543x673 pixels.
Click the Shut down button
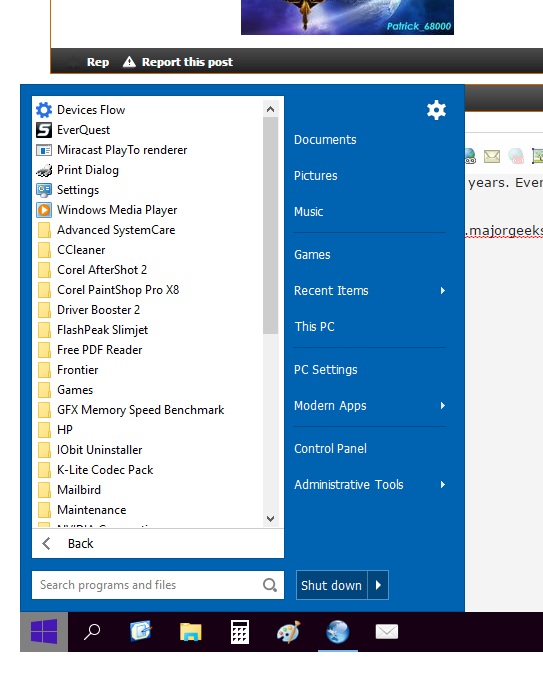pyautogui.click(x=331, y=585)
